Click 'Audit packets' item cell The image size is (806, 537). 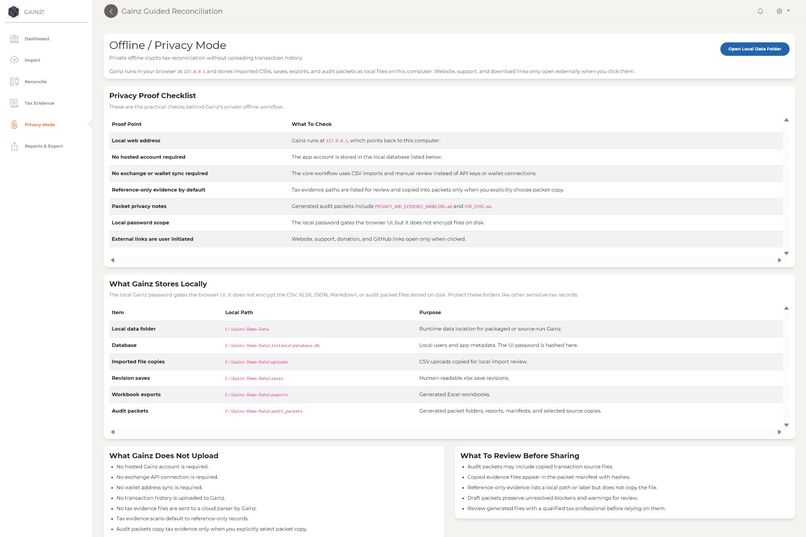pyautogui.click(x=130, y=411)
